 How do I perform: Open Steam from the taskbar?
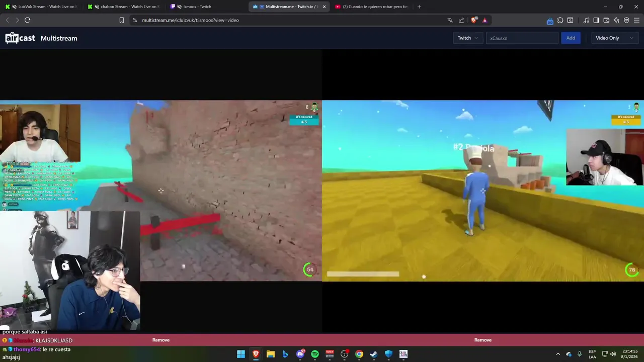(374, 354)
